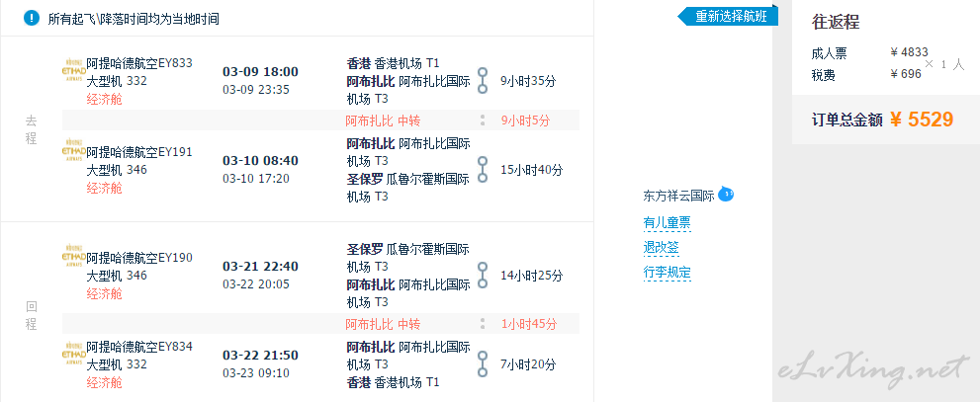Click the return 阿布扎比 中转 1小时45分 row

[383, 324]
